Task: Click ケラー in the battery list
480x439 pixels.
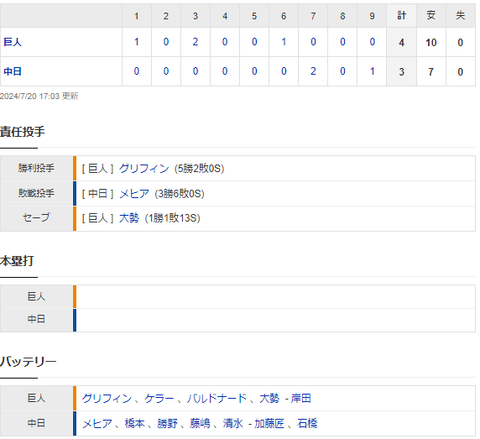Action: tap(159, 398)
